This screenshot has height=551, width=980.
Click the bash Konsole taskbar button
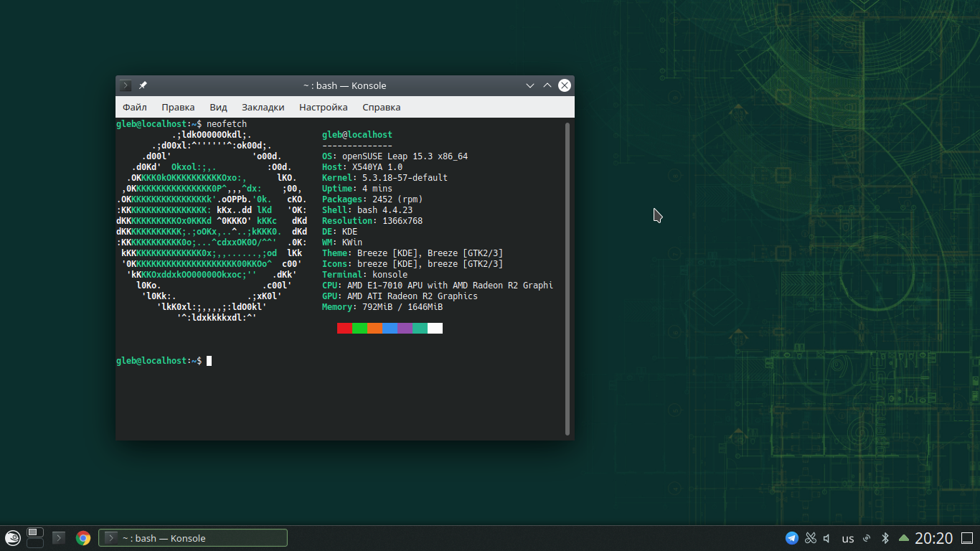click(193, 538)
